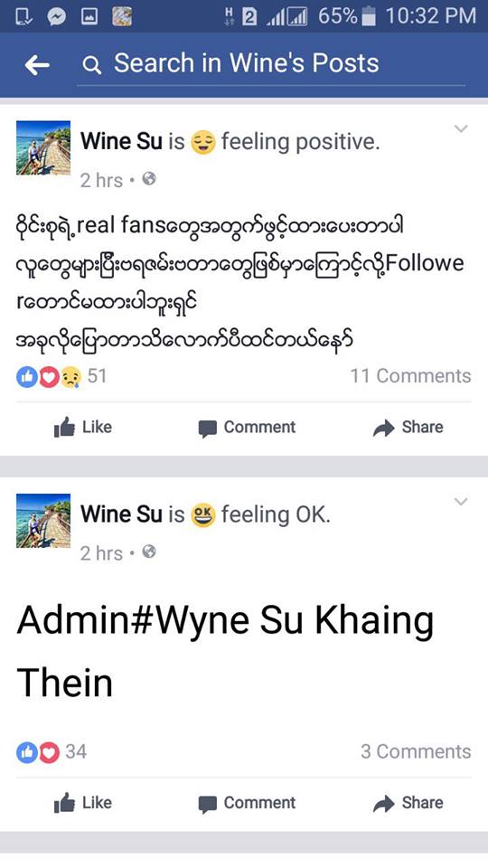488x868 pixels.
Task: Like the feeling positive post
Action: (x=83, y=428)
